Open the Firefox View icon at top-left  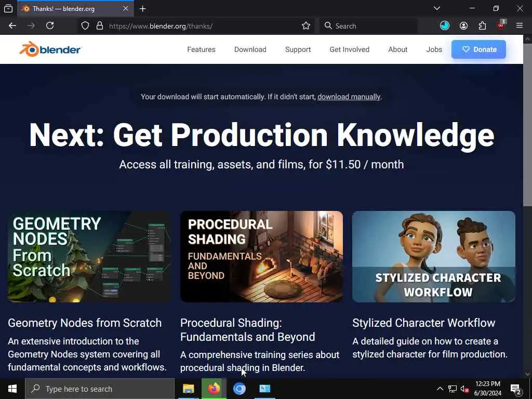8,9
